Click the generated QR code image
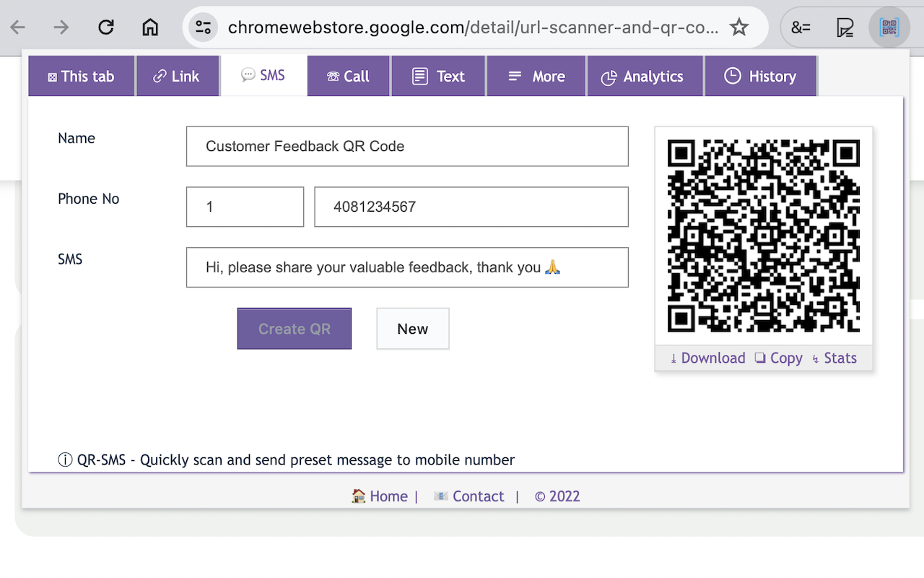Viewport: 924px width, 578px height. point(764,236)
